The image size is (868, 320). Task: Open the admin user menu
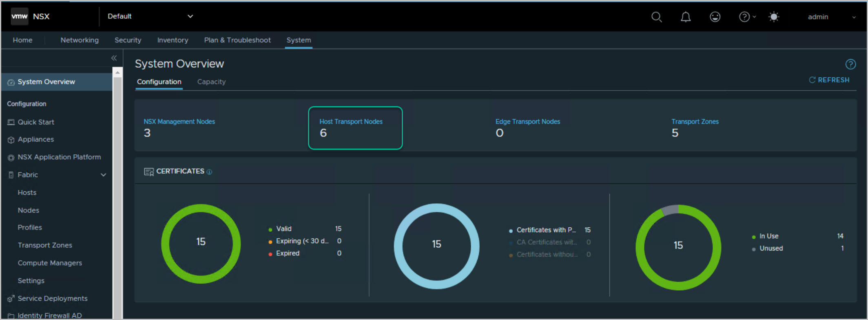pos(831,17)
